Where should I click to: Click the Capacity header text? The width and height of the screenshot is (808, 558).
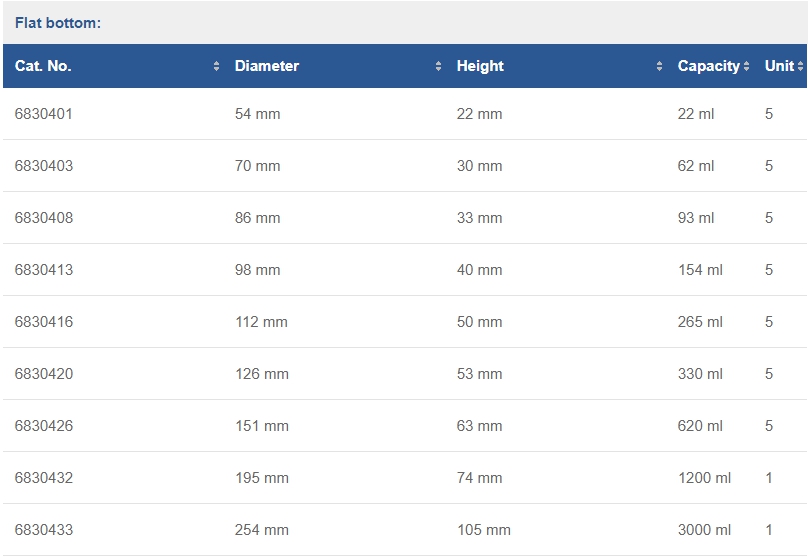[709, 66]
